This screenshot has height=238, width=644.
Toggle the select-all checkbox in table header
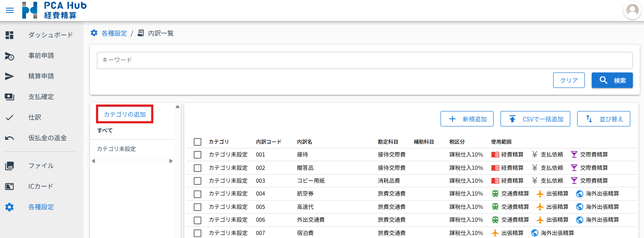point(198,142)
